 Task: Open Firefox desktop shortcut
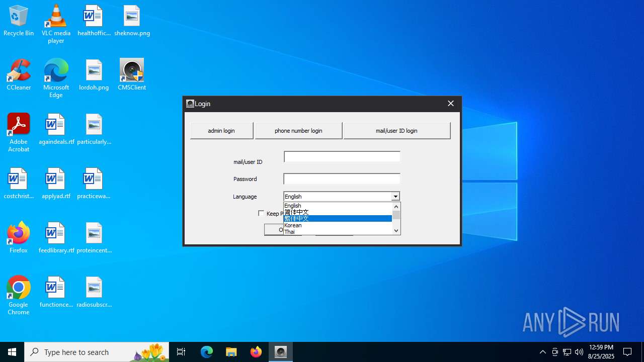(19, 238)
